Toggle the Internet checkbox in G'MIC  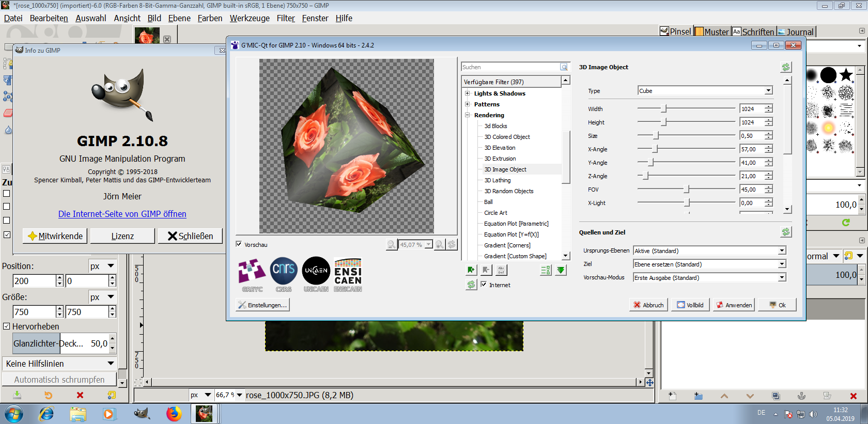coord(484,285)
